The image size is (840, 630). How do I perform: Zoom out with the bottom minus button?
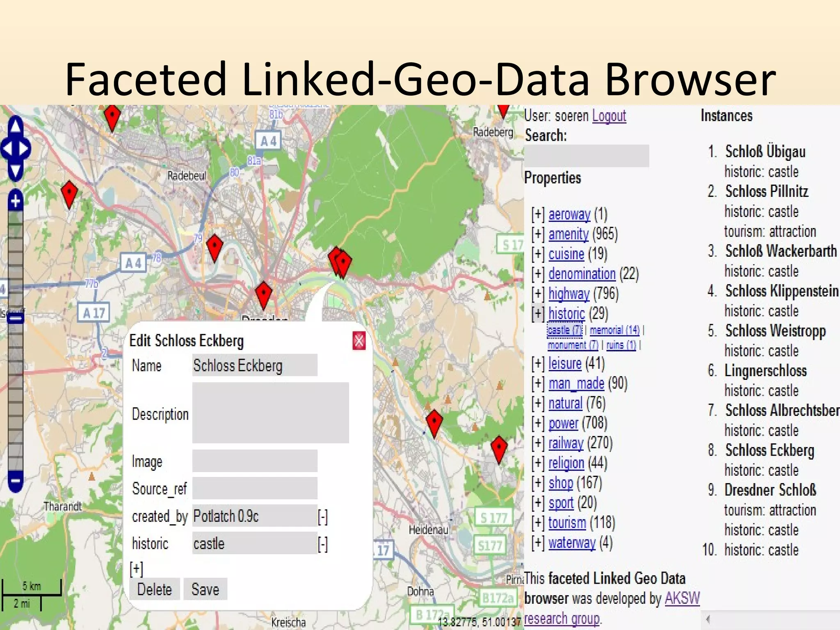tap(16, 481)
